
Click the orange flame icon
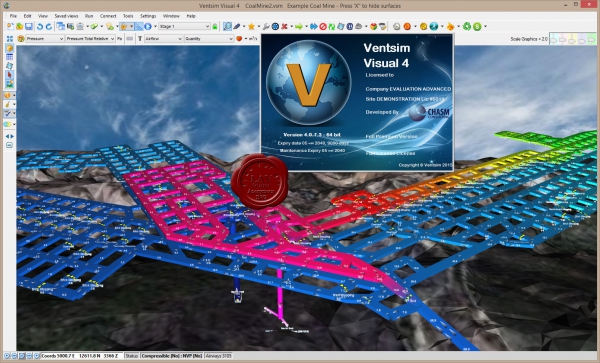[x=450, y=26]
